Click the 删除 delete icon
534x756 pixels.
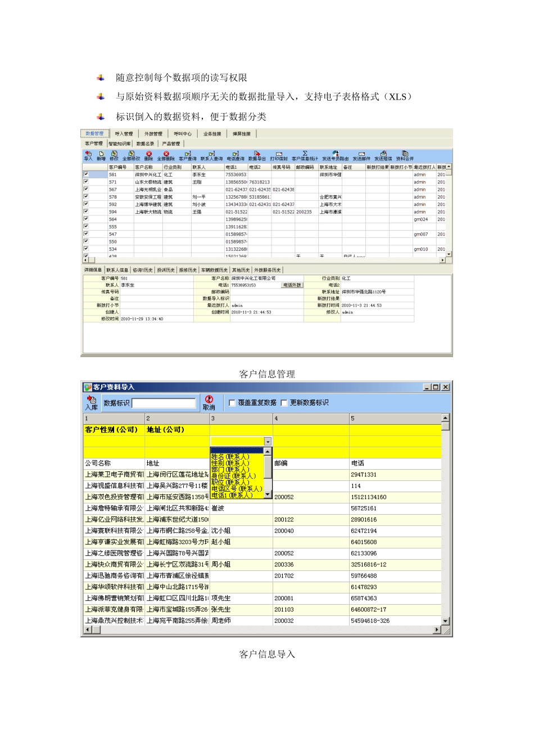pyautogui.click(x=149, y=156)
